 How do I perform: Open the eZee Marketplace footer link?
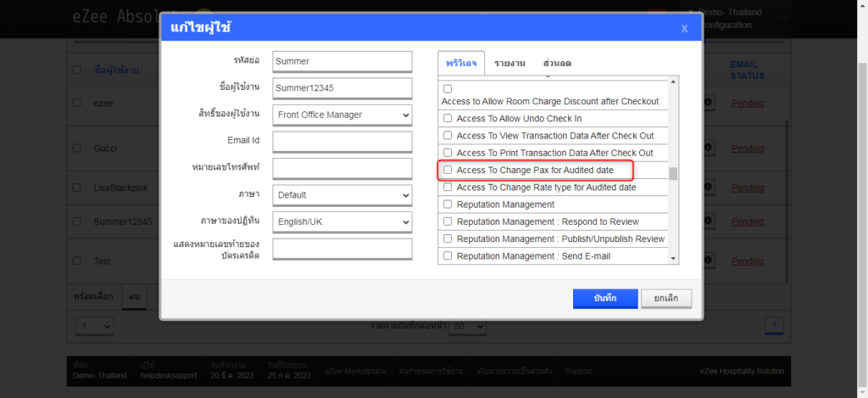(x=355, y=372)
